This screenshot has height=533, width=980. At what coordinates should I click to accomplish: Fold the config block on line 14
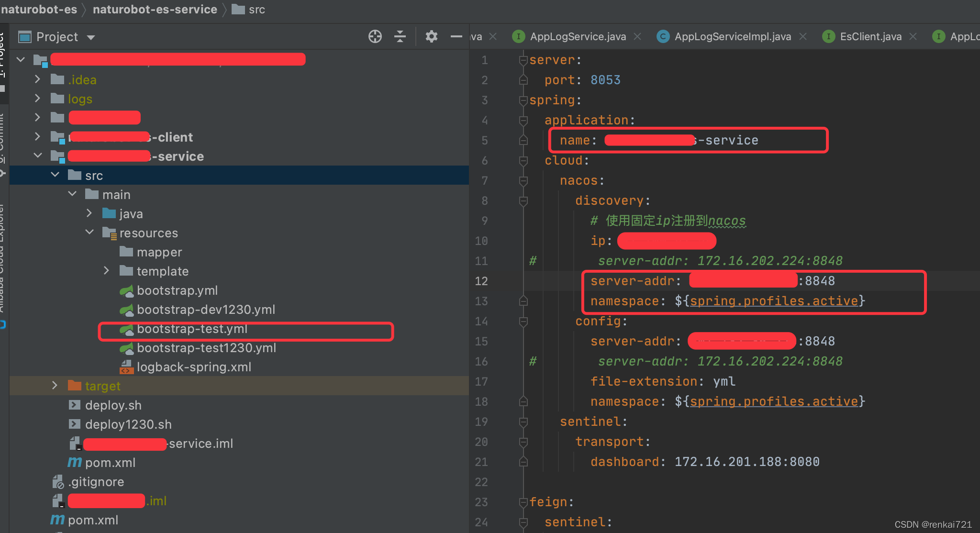tap(523, 322)
